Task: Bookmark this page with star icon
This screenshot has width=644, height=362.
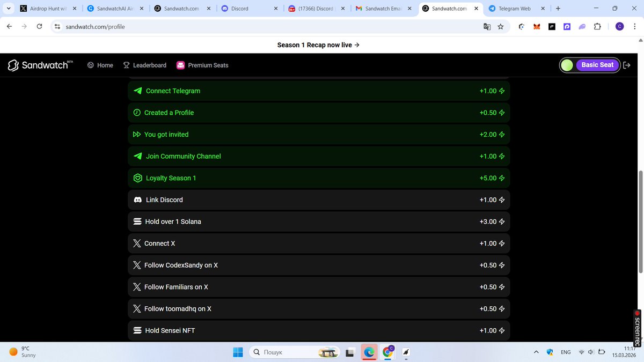Action: [x=501, y=26]
